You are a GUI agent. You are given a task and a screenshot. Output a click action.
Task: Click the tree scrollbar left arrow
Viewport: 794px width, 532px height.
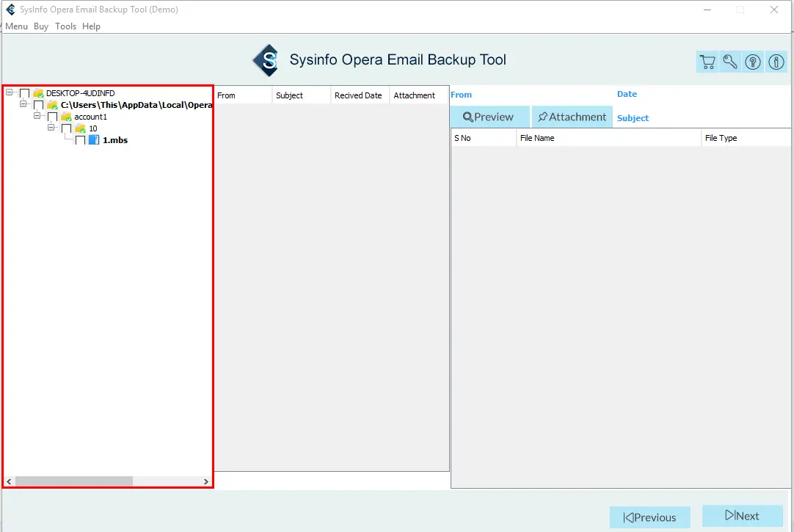point(9,481)
